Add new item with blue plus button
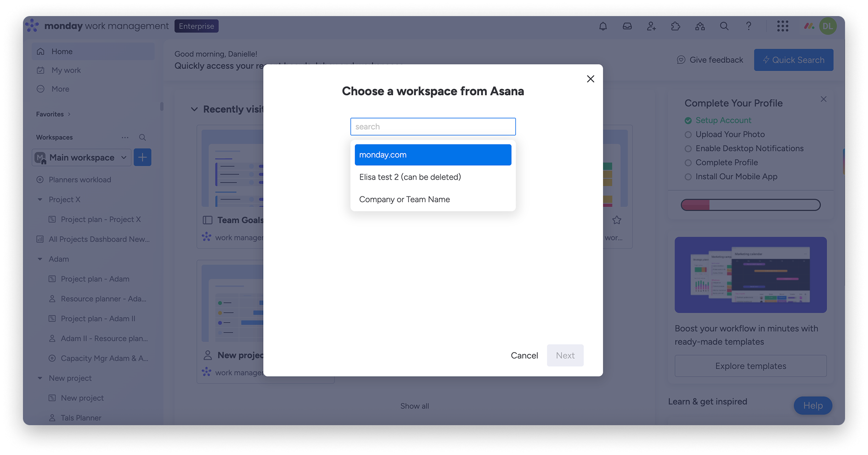The width and height of the screenshot is (868, 455). point(142,157)
